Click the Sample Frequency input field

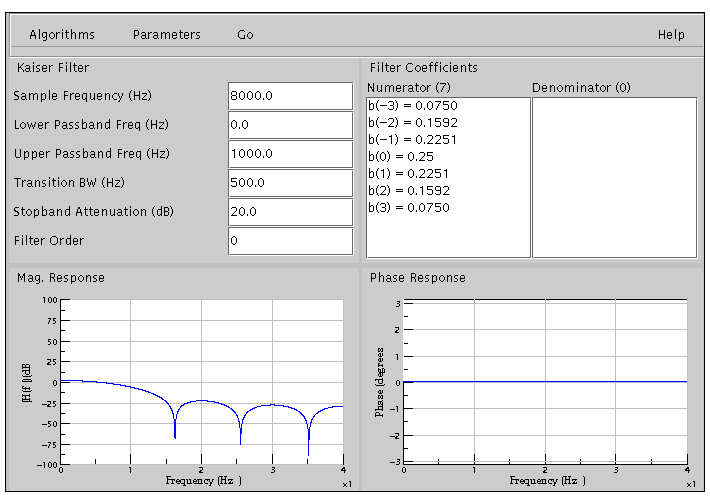[290, 96]
